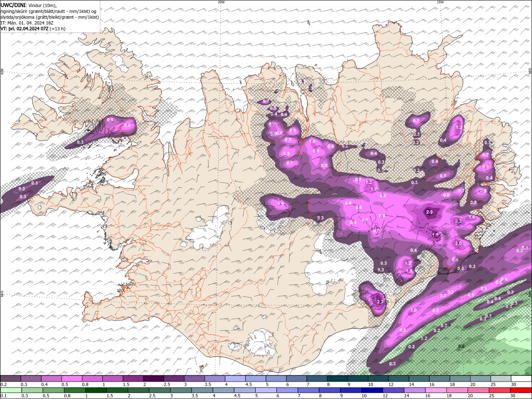Click the pale green 0.1 swatch on the rain scale

(x=11, y=390)
